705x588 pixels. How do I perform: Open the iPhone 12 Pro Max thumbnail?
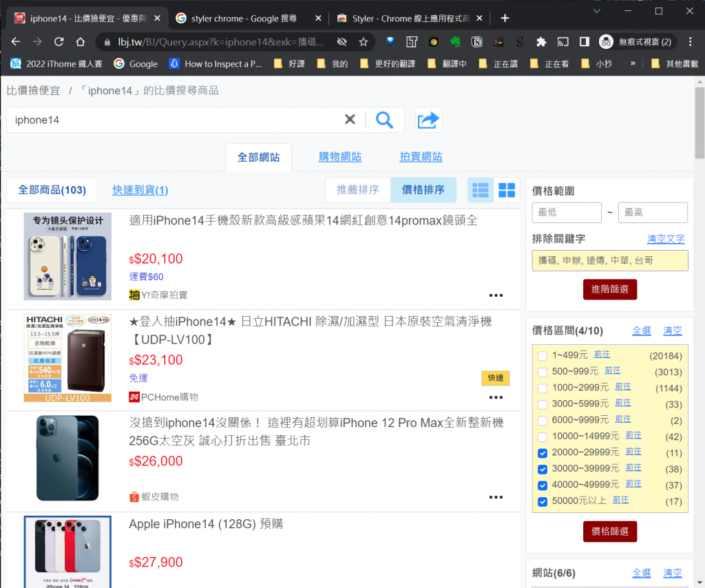pyautogui.click(x=67, y=458)
